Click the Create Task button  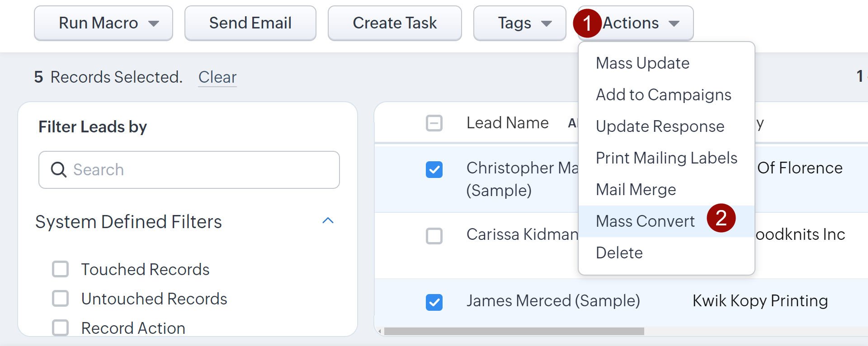(394, 23)
